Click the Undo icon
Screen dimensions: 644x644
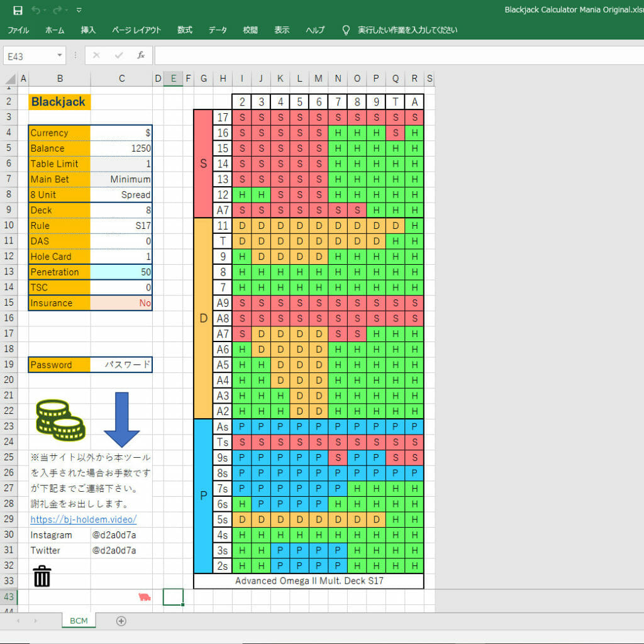pyautogui.click(x=35, y=9)
